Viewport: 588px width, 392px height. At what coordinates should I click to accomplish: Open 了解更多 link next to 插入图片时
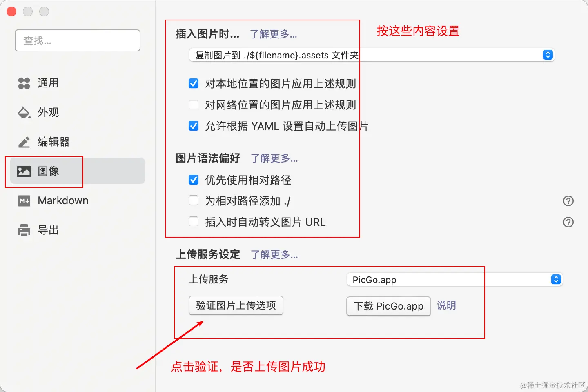(274, 34)
